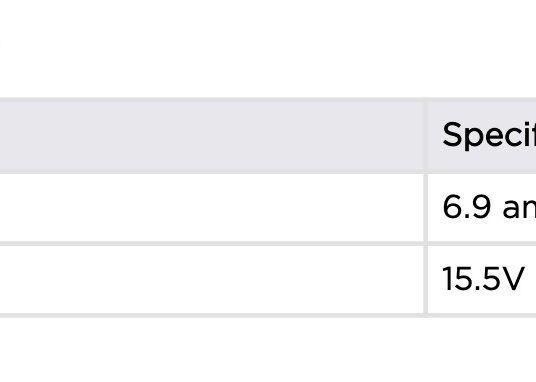This screenshot has height=382, width=536.
Task: Click the blank white area beneath the table
Action: point(268,350)
